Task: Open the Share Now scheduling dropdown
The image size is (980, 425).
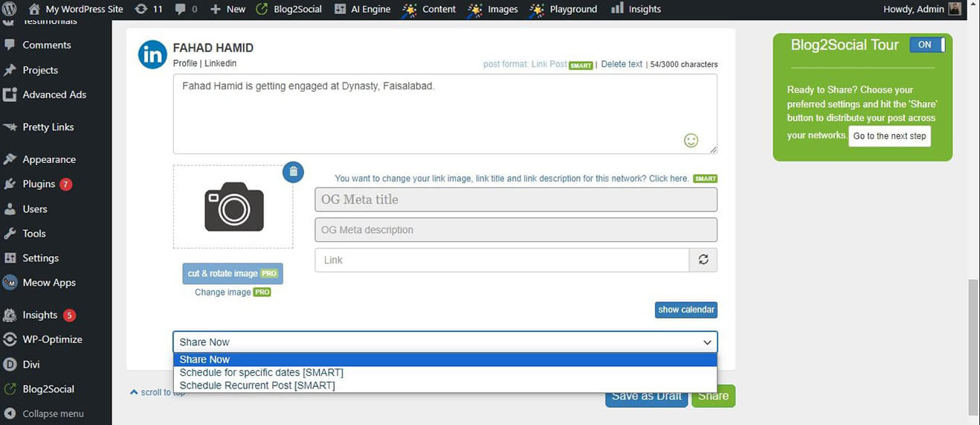Action: 445,342
